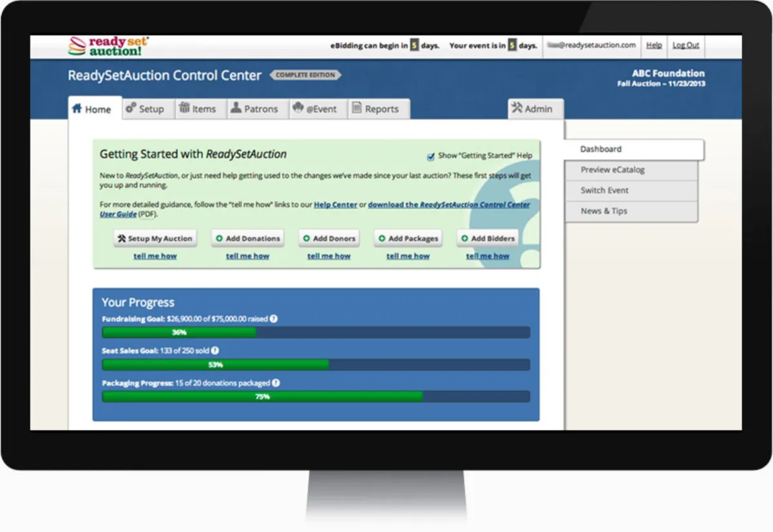Click the gears icon on Setup tab
The height and width of the screenshot is (532, 773).
tap(131, 108)
